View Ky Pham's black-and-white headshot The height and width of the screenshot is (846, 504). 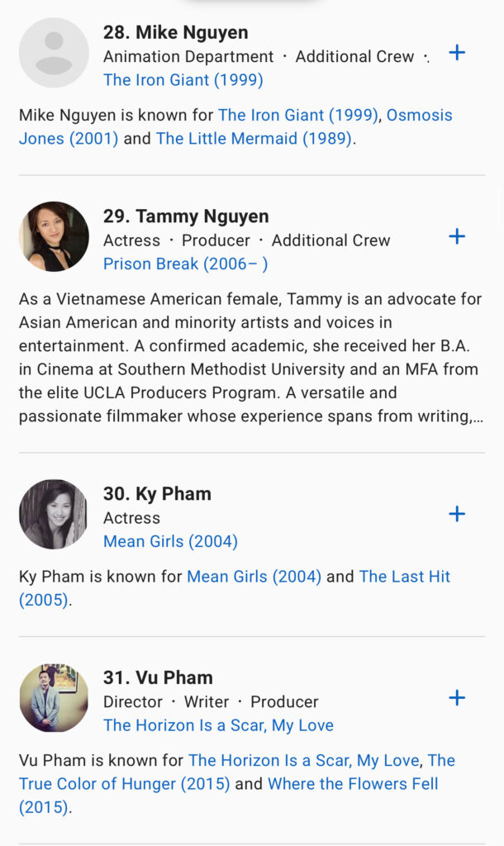click(x=54, y=514)
